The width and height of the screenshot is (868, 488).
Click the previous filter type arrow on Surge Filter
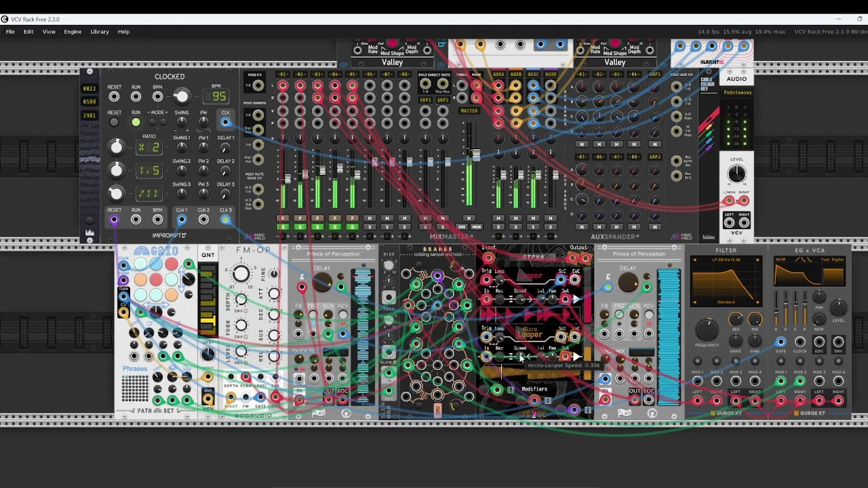click(694, 260)
